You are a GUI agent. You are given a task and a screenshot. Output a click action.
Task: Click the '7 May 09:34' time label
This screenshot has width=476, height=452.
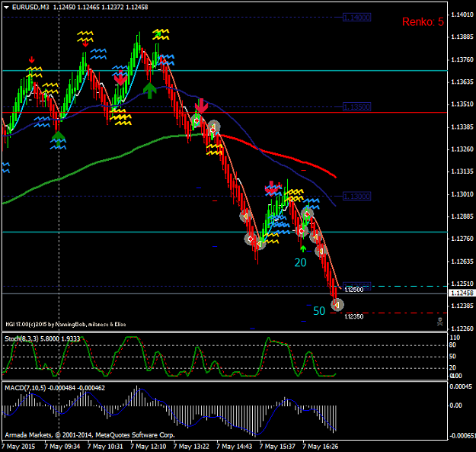click(x=62, y=447)
